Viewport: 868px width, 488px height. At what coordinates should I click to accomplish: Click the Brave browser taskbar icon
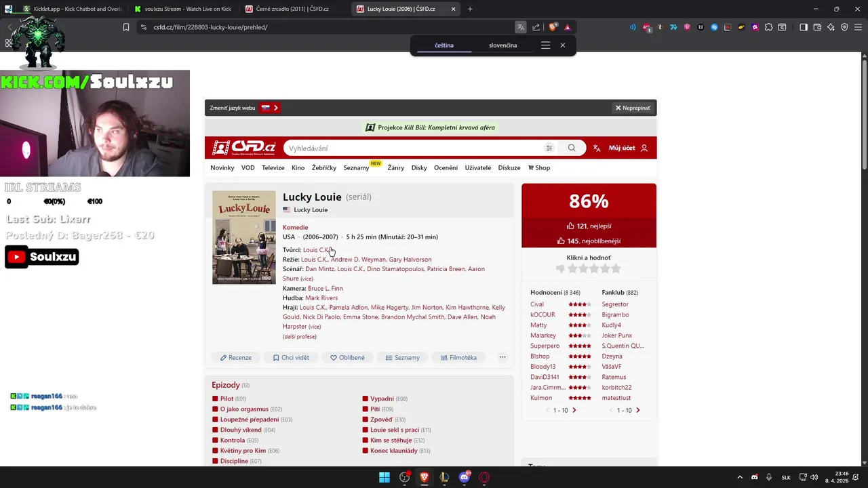coord(425,477)
